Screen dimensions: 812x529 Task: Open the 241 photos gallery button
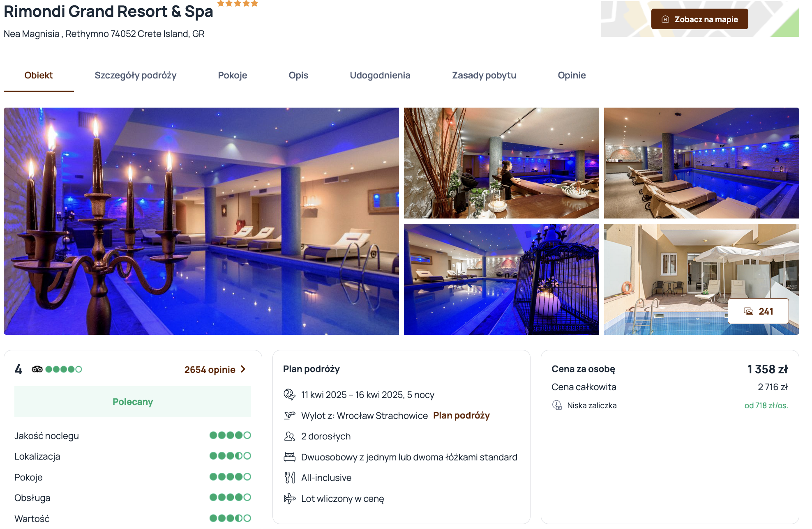coord(758,311)
